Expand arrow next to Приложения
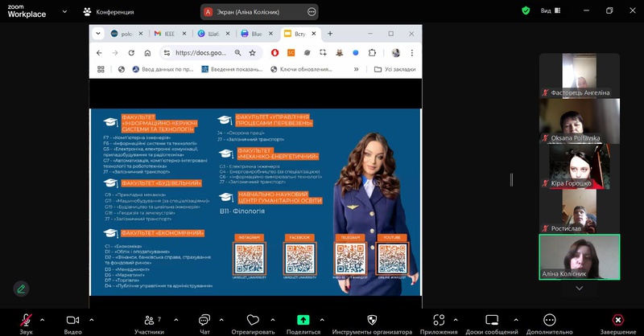The height and width of the screenshot is (336, 644). pyautogui.click(x=456, y=320)
